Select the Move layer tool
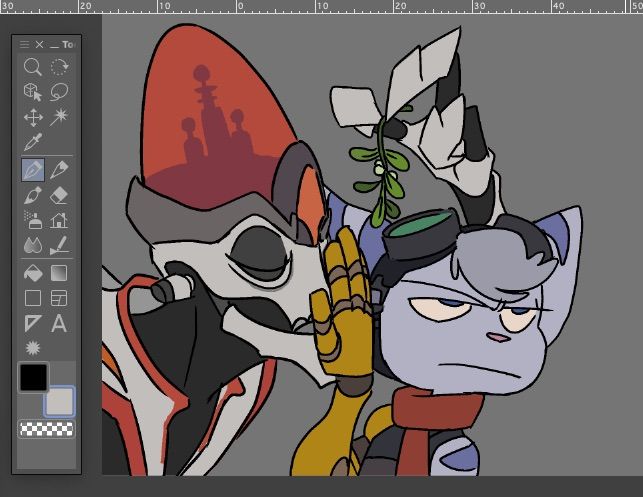The image size is (643, 497). pyautogui.click(x=33, y=117)
